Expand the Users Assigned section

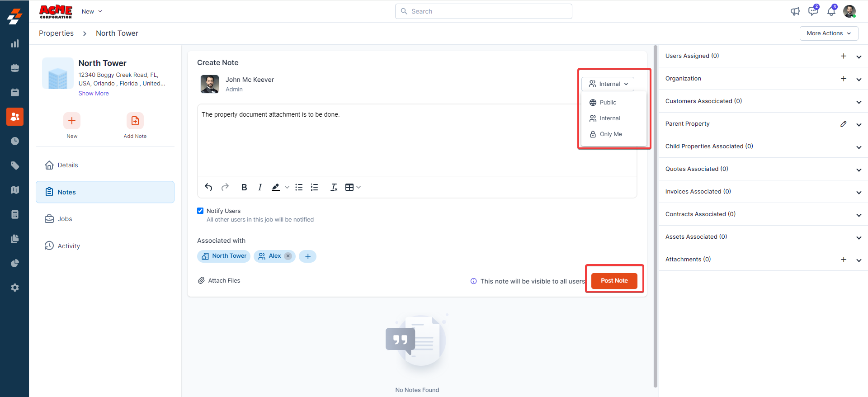[859, 57]
